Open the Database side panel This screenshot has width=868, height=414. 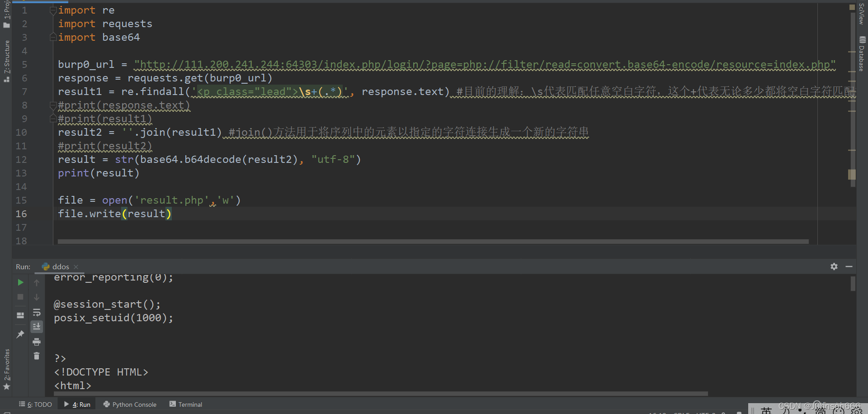pyautogui.click(x=862, y=53)
